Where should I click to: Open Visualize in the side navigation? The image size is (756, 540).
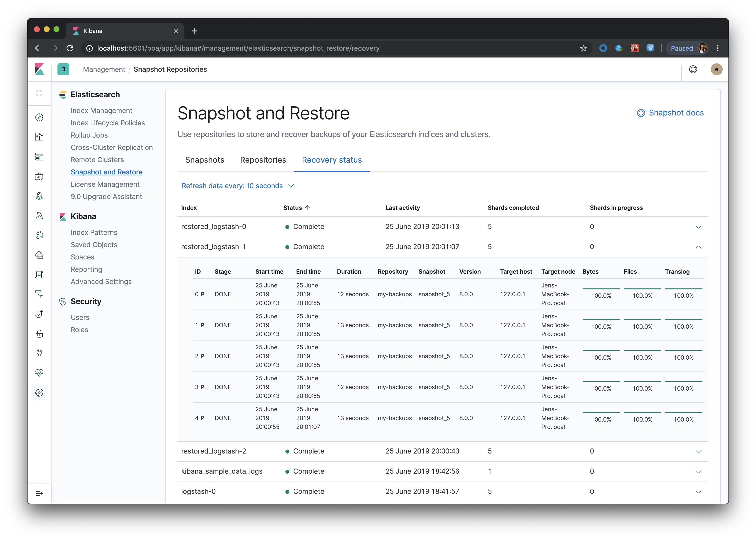click(39, 137)
